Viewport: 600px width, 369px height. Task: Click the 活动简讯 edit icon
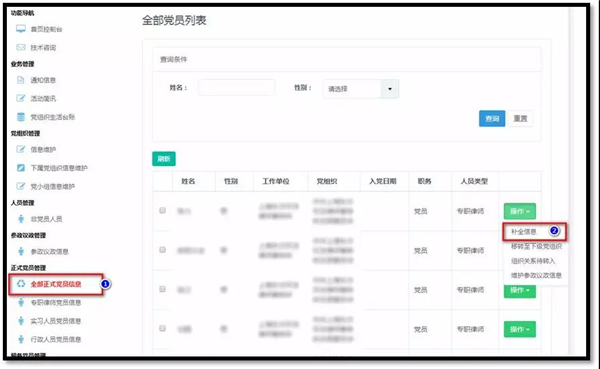(21, 98)
